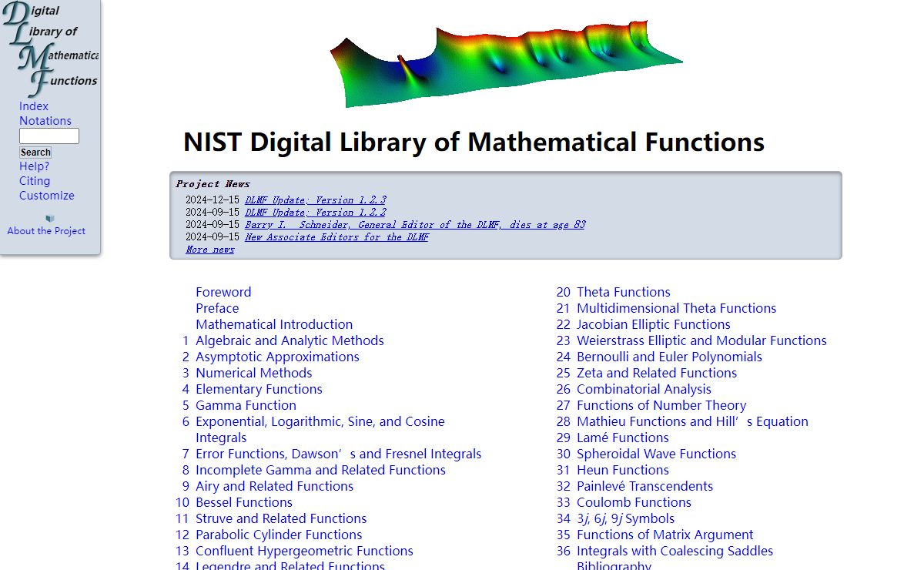Open chapter 4 Elementary Functions

259,389
